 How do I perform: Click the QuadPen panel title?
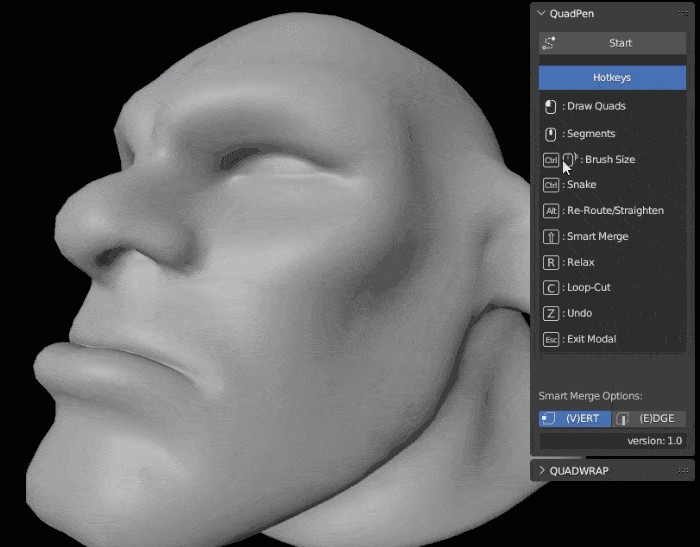click(x=572, y=13)
